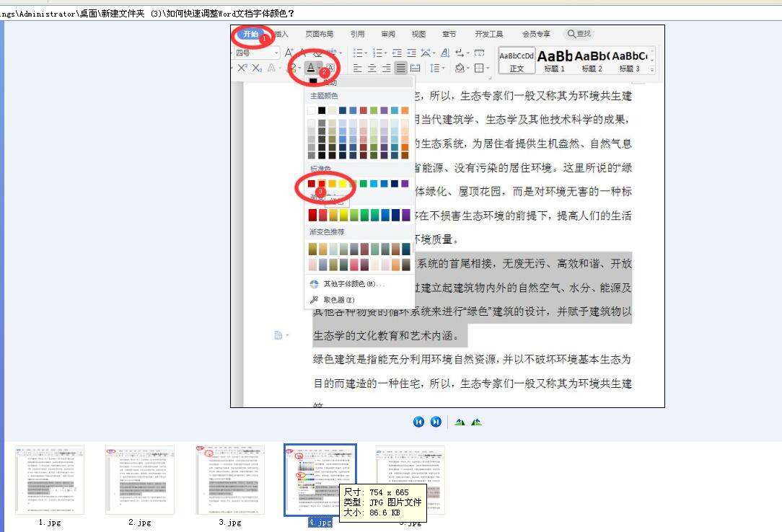Open the 会员专享 tab in the previewed ribbon
Viewport: 782px width, 532px height.
pos(536,34)
